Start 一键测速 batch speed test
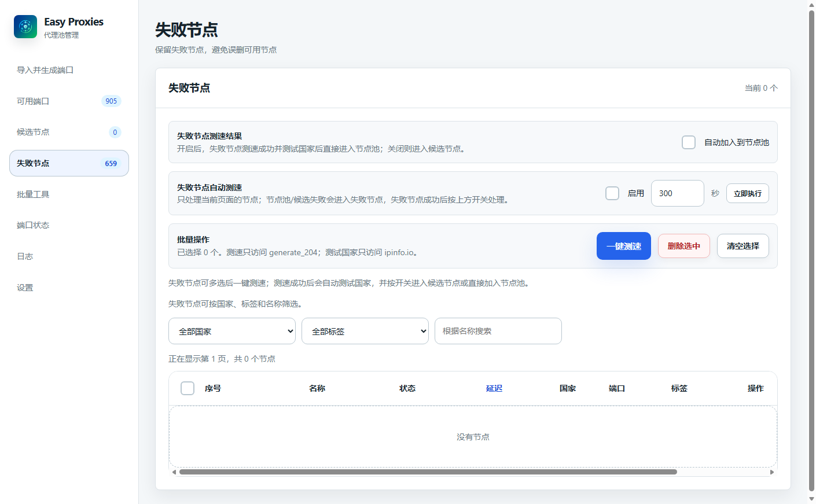This screenshot has height=504, width=816. click(x=624, y=246)
